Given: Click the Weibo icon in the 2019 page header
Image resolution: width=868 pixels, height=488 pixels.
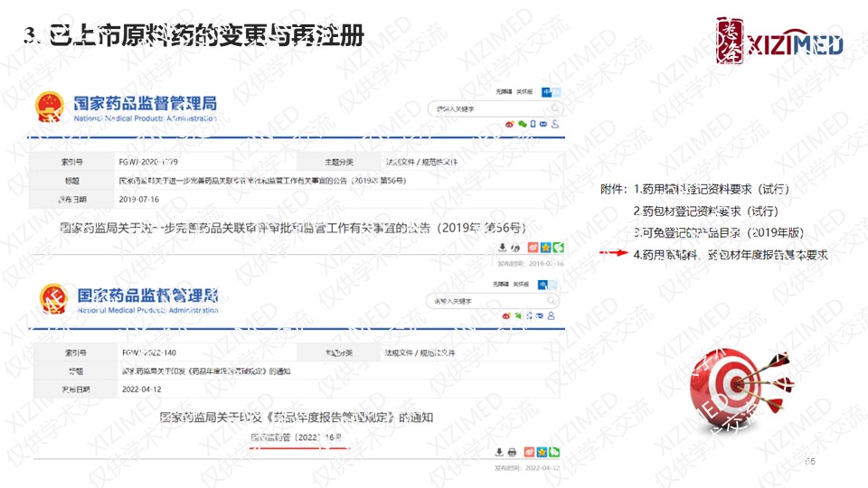Looking at the screenshot, I should 509,124.
